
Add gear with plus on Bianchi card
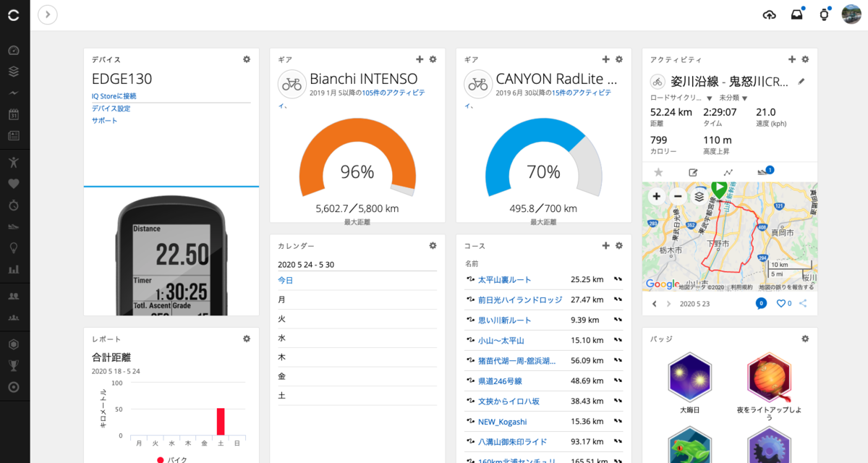[x=420, y=59]
